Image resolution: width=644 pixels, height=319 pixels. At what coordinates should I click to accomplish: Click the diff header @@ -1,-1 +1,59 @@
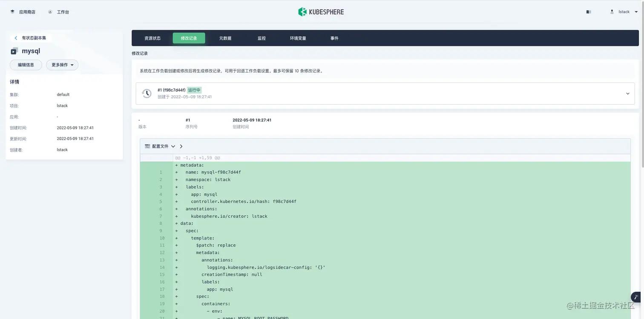[x=198, y=158]
